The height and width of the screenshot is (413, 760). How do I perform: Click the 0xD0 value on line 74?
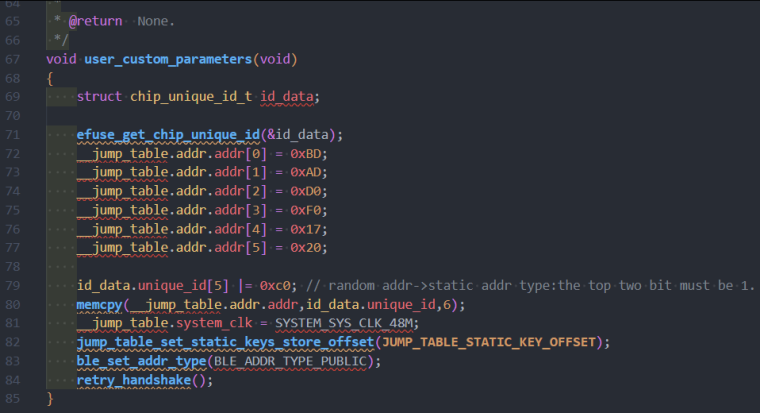[x=307, y=192]
